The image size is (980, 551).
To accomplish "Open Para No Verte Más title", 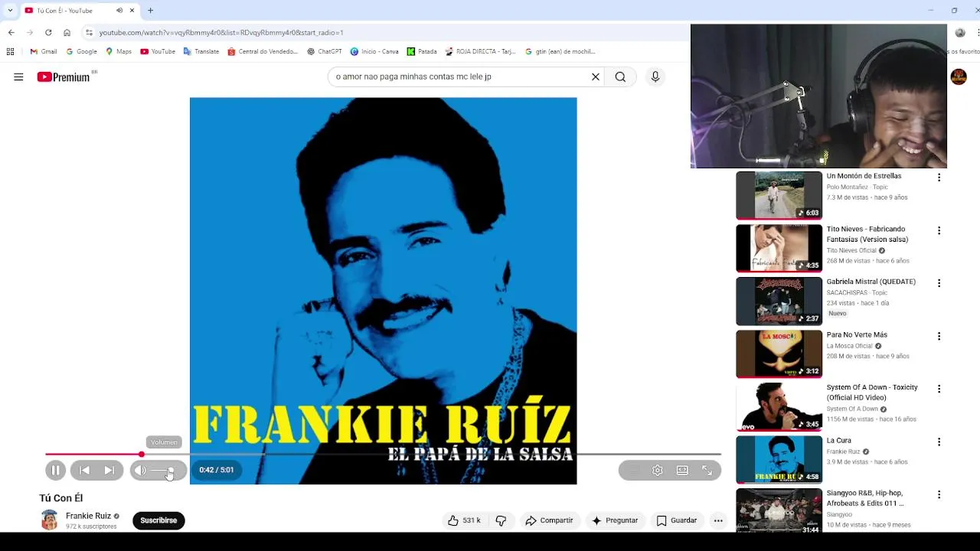I will [x=857, y=334].
